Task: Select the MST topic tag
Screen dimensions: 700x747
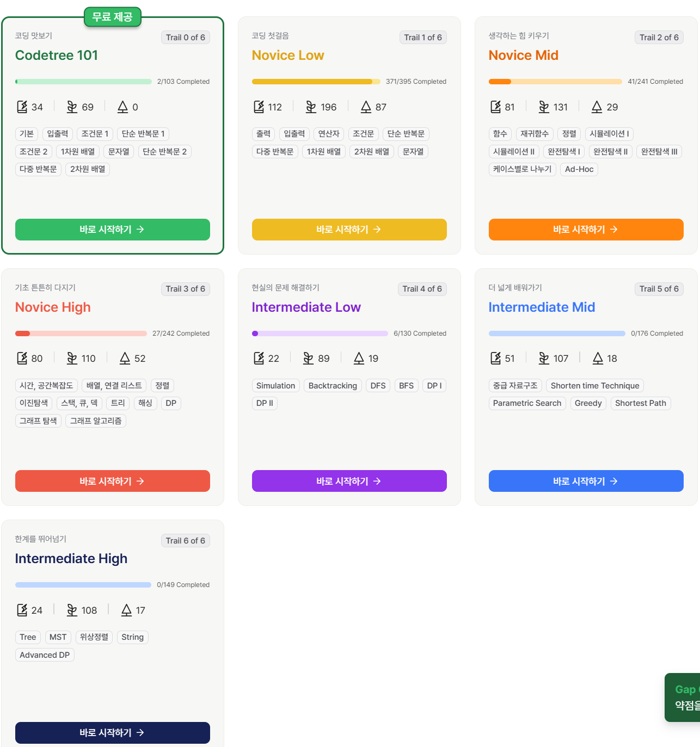Action: tap(58, 637)
